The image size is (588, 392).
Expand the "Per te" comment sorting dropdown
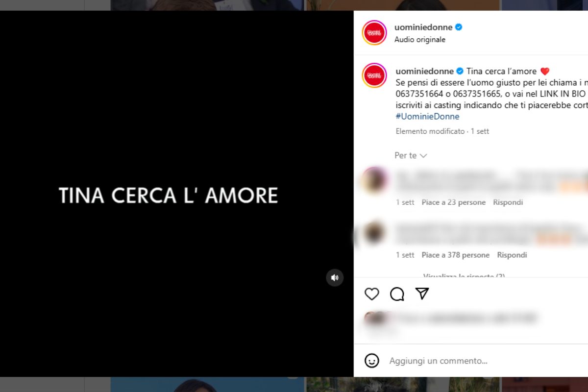pos(411,155)
